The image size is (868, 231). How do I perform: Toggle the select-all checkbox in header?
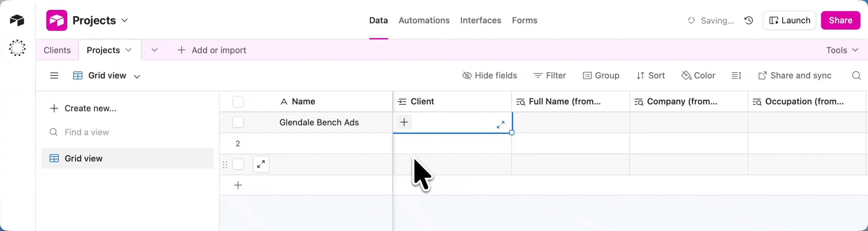[238, 102]
